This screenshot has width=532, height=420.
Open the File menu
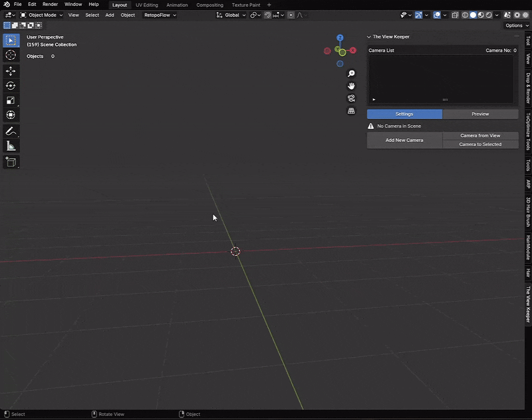(18, 5)
